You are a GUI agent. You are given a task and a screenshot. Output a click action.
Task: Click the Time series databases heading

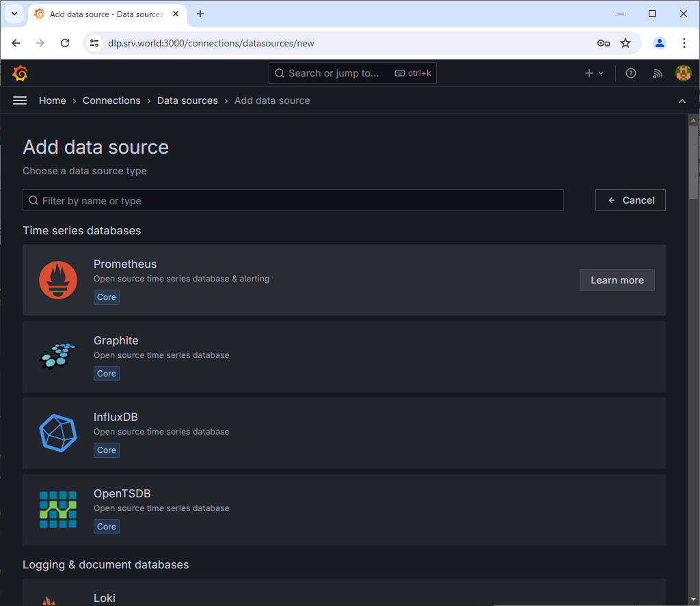pos(82,231)
